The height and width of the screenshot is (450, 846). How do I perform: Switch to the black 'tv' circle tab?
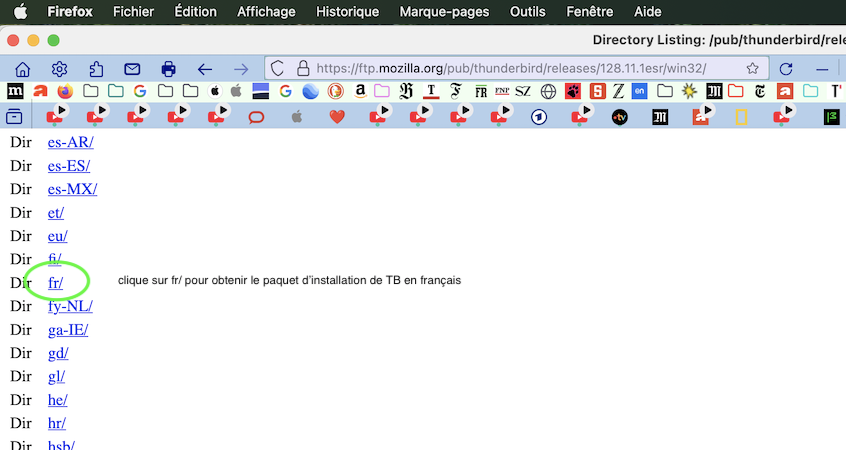tap(620, 117)
